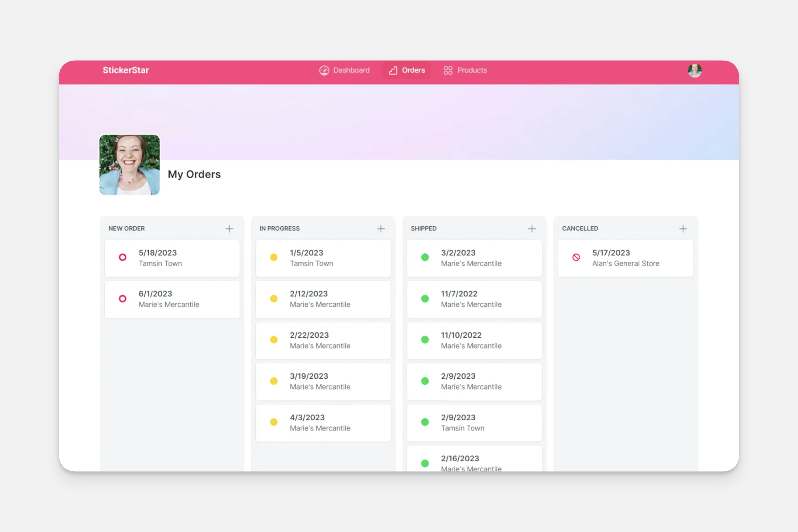Select the 5/17/2023 Alan's General Store card

click(626, 258)
